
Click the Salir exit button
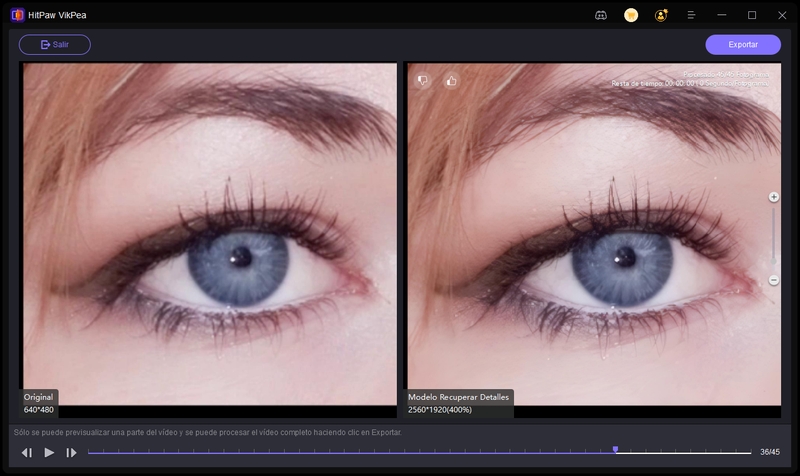pyautogui.click(x=55, y=45)
